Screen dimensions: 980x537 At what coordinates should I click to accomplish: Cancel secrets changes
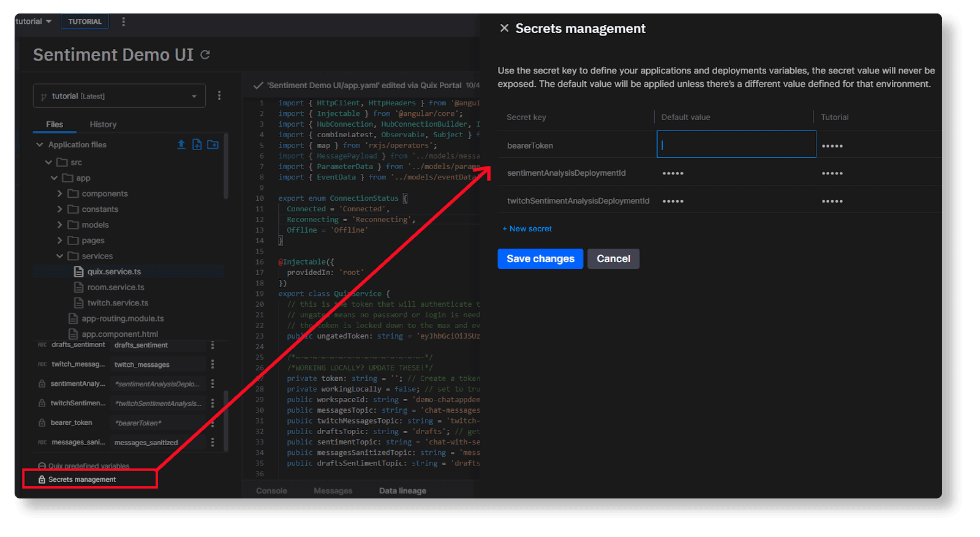[613, 258]
